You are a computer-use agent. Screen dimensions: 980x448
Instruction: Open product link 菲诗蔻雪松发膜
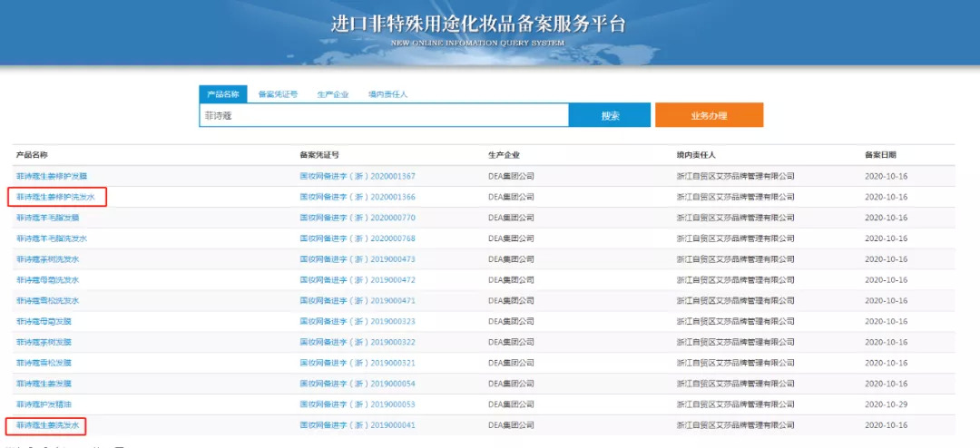click(x=44, y=363)
